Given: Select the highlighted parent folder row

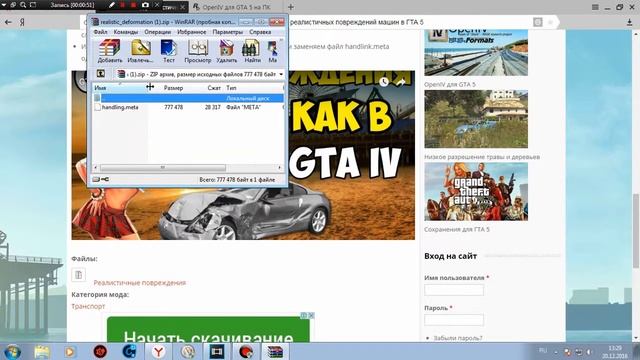Looking at the screenshot, I should (x=188, y=98).
